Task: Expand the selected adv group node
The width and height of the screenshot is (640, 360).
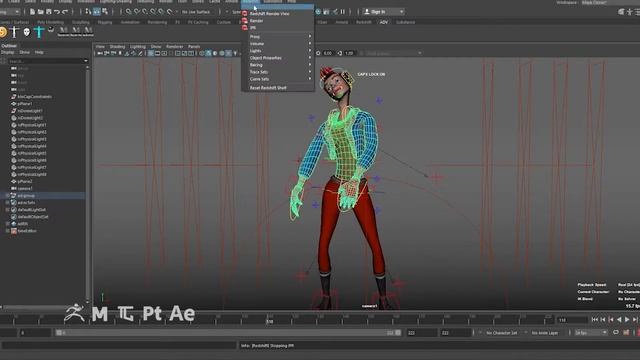Action: [x=7, y=196]
